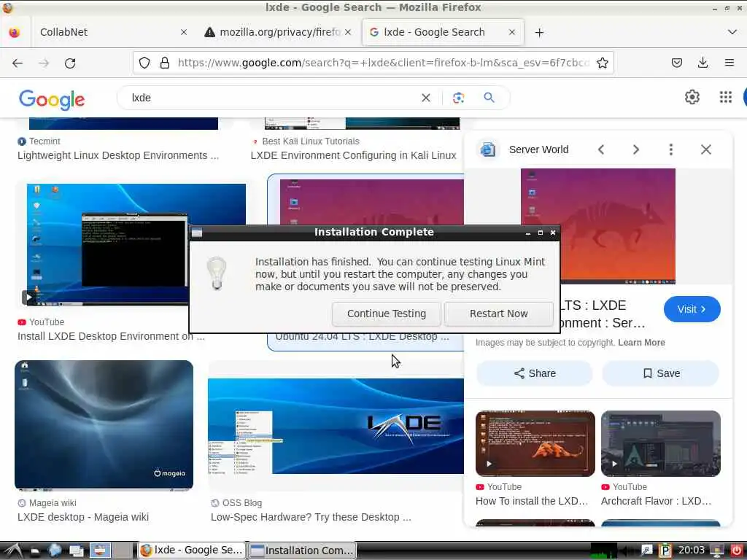Open the Archcraft Flavor video thumbnail
Viewport: 747px width, 560px height.
(x=660, y=443)
